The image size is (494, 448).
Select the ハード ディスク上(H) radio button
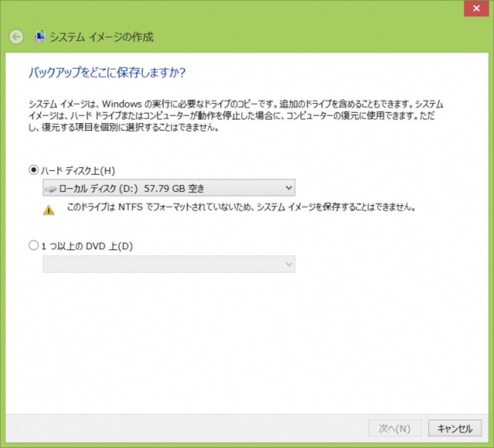click(x=33, y=170)
